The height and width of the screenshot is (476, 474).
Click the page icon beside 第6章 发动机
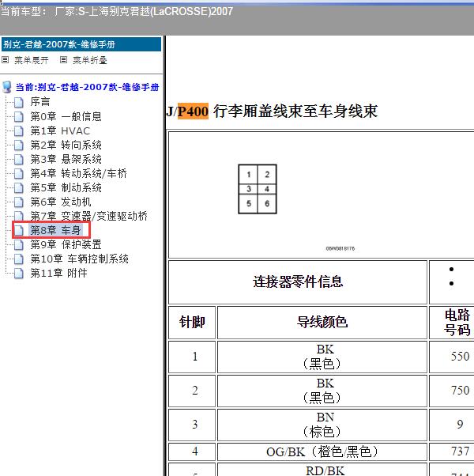pyautogui.click(x=19, y=202)
